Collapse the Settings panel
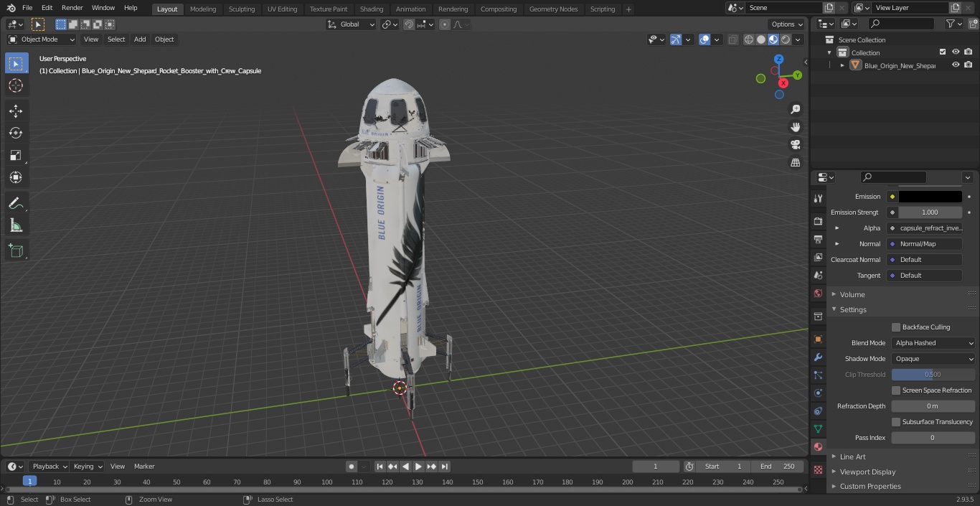This screenshot has width=980, height=506. click(853, 309)
